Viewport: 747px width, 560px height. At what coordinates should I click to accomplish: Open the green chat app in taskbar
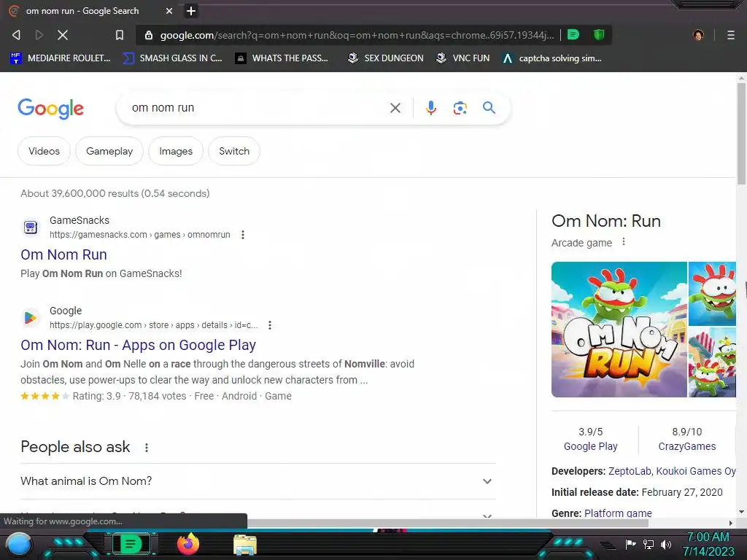(x=131, y=544)
